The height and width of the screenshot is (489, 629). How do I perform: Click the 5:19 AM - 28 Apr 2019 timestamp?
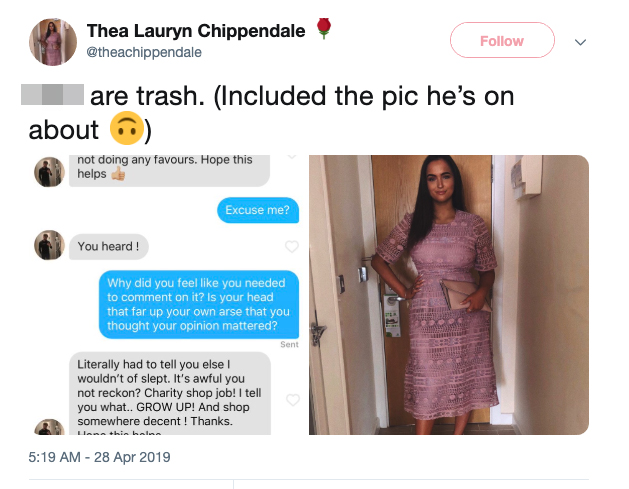pos(99,457)
